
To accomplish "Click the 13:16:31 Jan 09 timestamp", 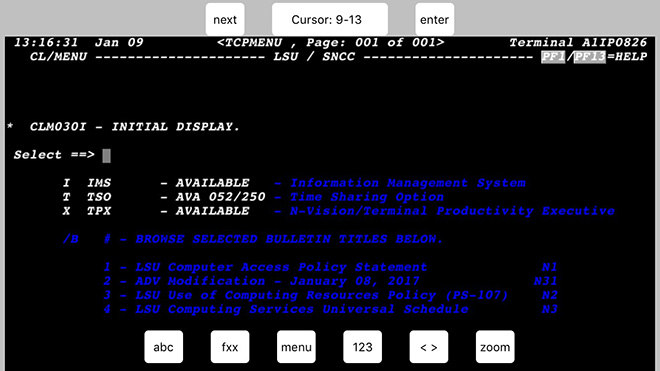I will click(x=79, y=43).
